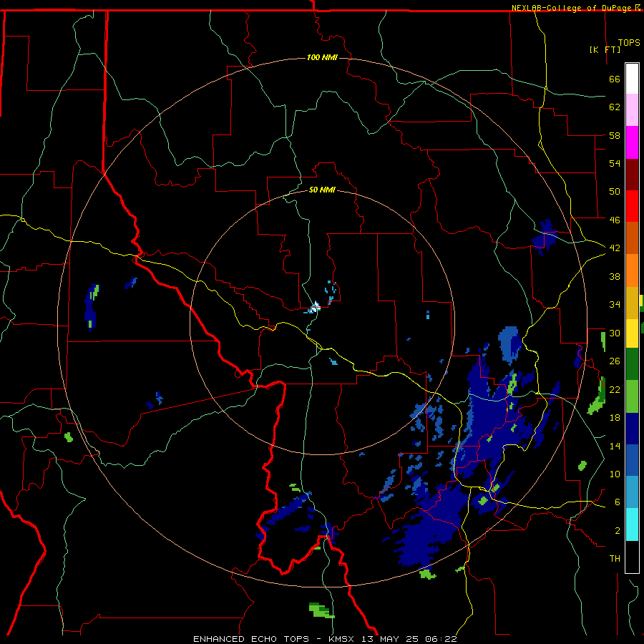Click the 66 value on the scale
The height and width of the screenshot is (644, 644).
tap(615, 79)
